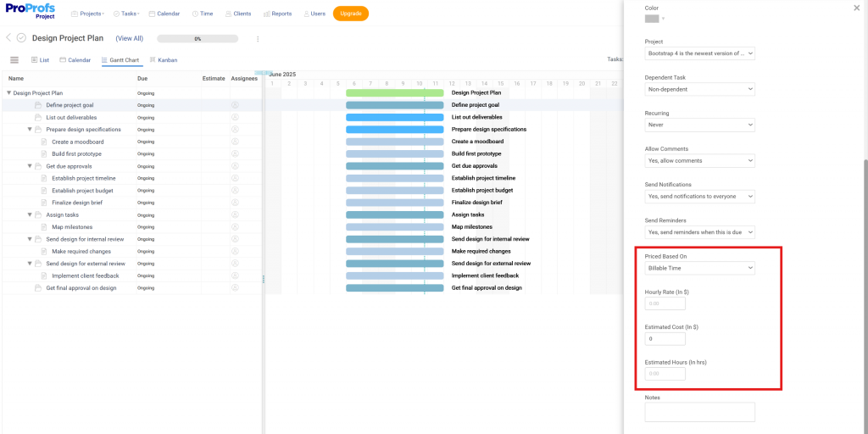Screen dimensions: 868x434
Task: Click document icon next to Establish project timeline
Action: tap(44, 178)
